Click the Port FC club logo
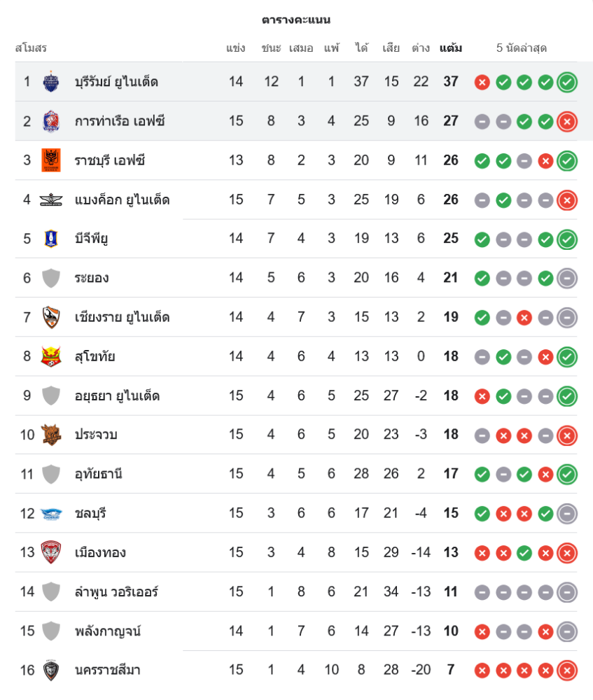This screenshot has height=700, width=593. point(51,121)
